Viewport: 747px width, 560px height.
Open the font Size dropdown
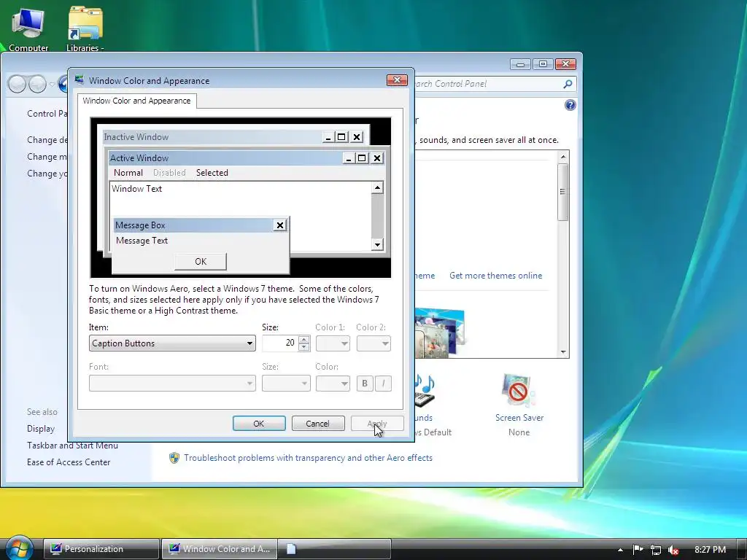[286, 384]
